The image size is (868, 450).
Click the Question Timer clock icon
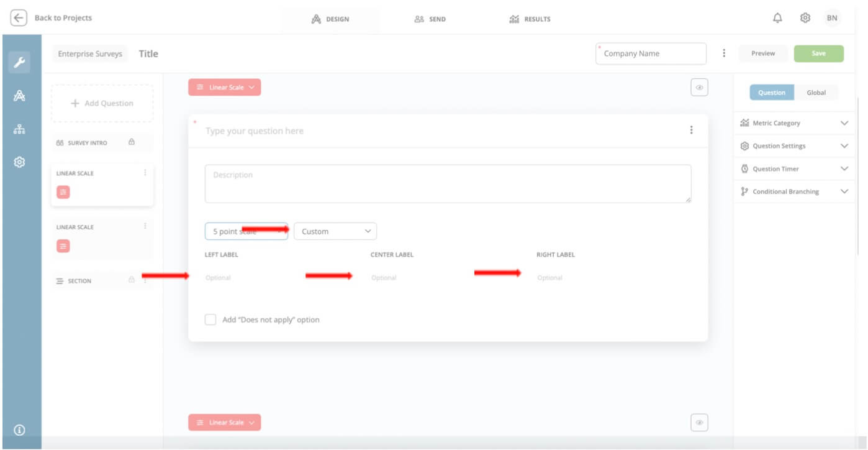coord(744,168)
